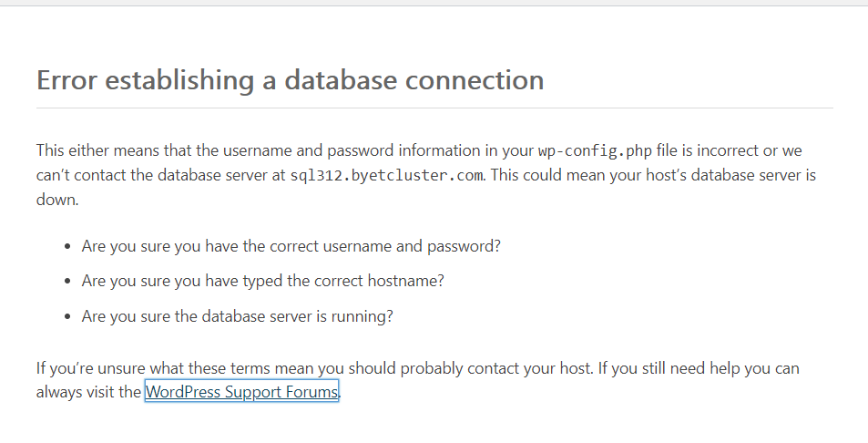Click the 'Error establishing a database connection' heading

click(x=290, y=80)
